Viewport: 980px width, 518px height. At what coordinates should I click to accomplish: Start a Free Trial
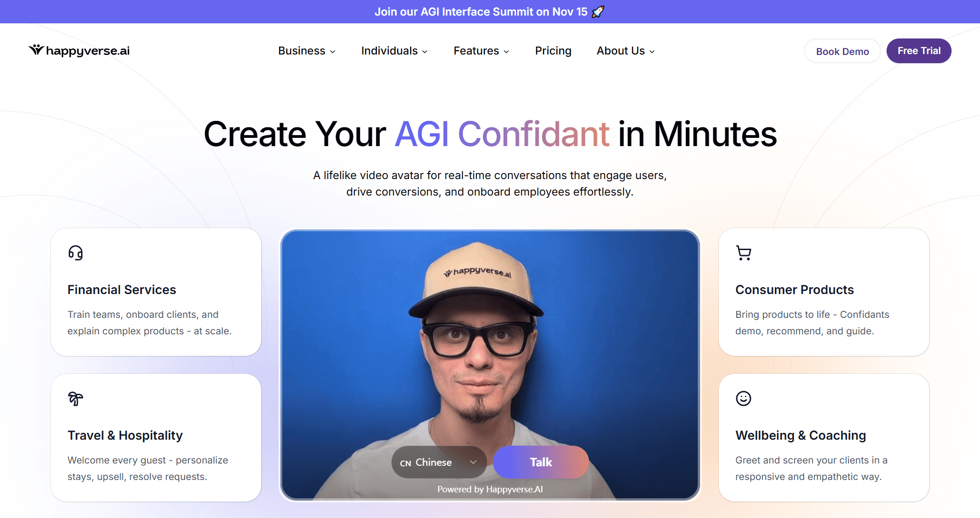(919, 51)
